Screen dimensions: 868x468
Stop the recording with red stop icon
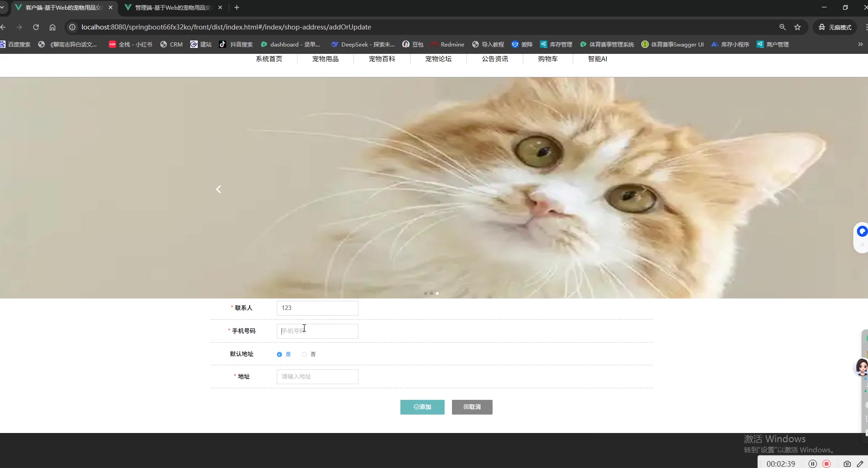click(827, 464)
